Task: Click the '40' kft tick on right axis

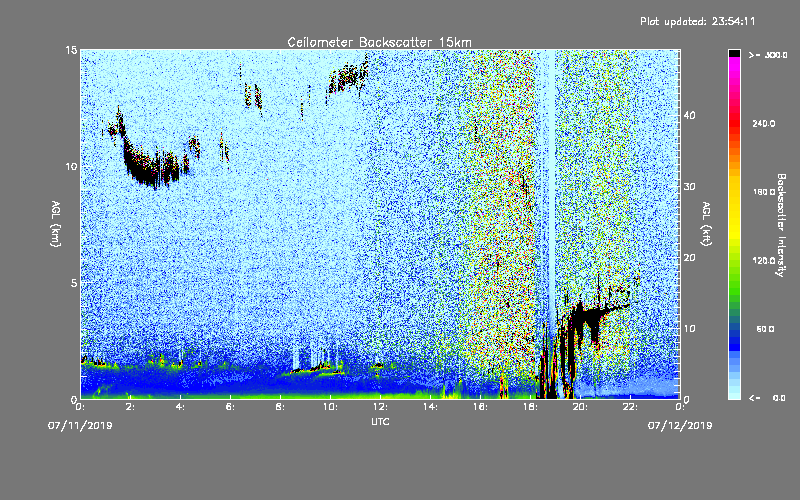Action: pos(689,115)
